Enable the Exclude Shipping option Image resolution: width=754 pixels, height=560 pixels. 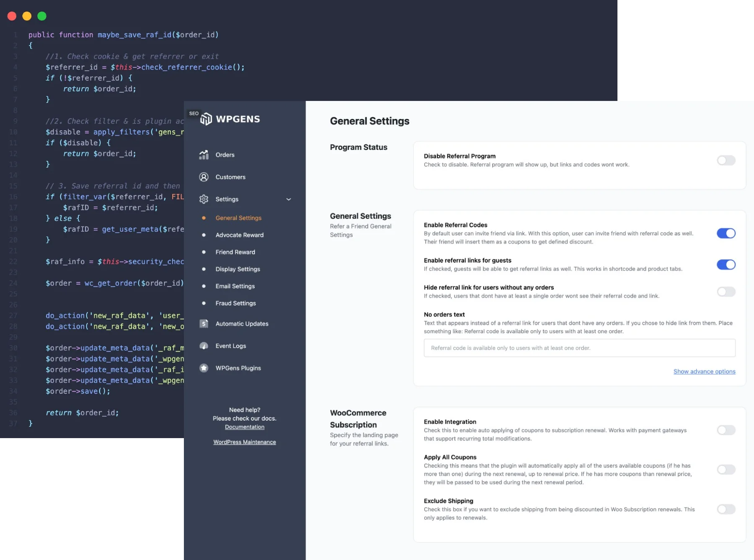coord(727,509)
